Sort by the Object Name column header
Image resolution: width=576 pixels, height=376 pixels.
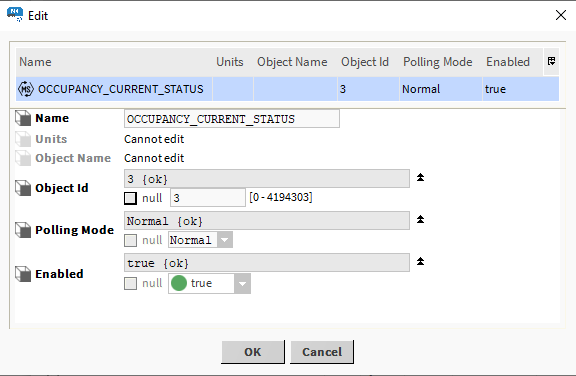295,62
